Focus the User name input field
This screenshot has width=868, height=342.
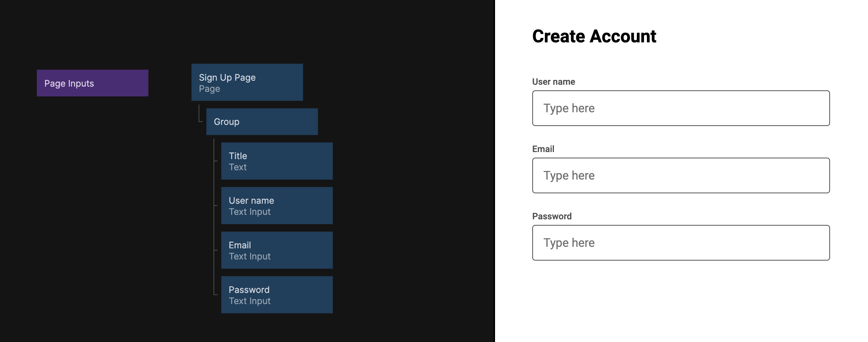[681, 108]
